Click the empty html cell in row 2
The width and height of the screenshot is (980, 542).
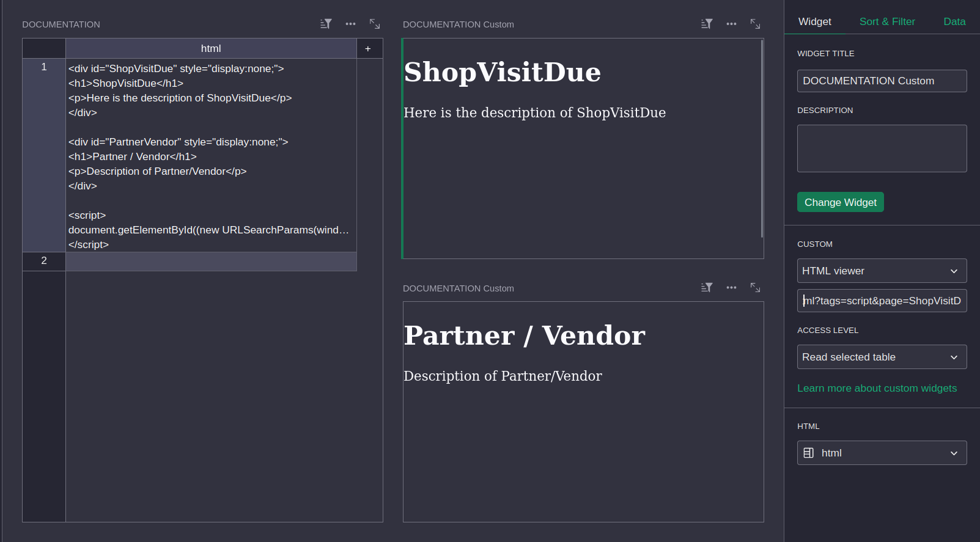(211, 262)
